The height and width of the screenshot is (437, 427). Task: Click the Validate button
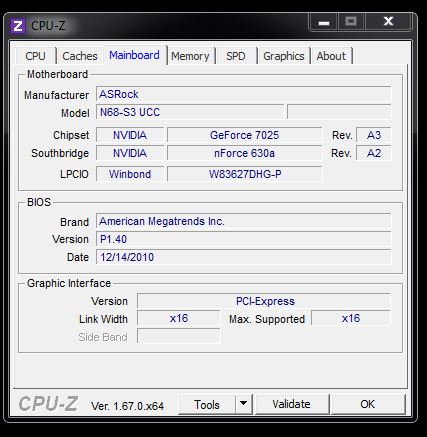(x=291, y=404)
